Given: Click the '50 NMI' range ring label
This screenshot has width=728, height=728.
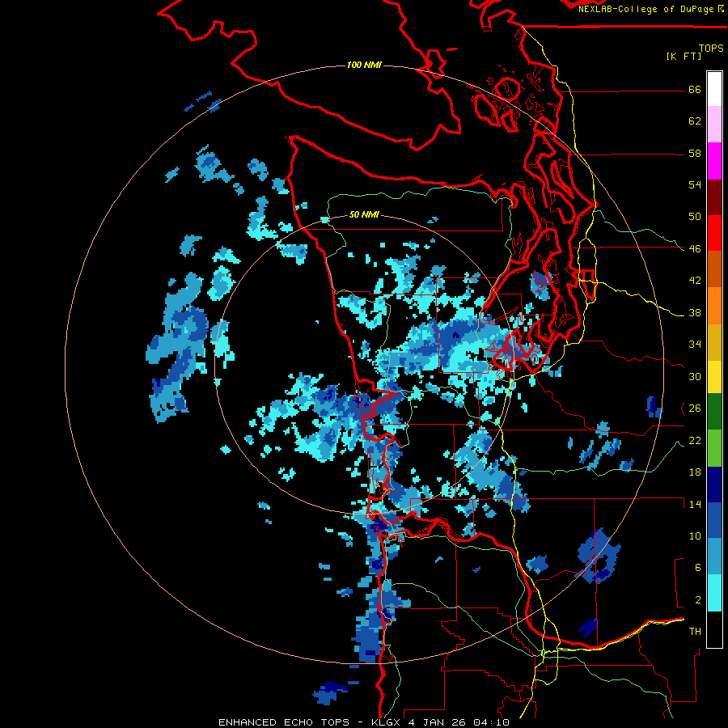Looking at the screenshot, I should pyautogui.click(x=364, y=214).
